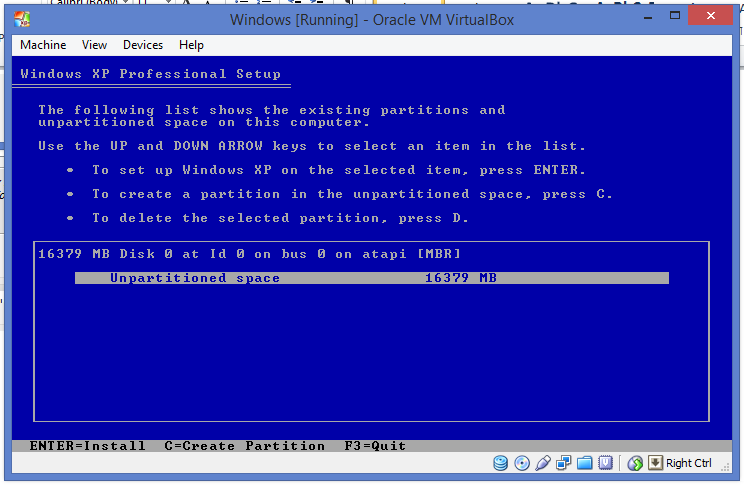Minimize the VirtualBox window
Screen dimensions: 744x485
[648, 17]
